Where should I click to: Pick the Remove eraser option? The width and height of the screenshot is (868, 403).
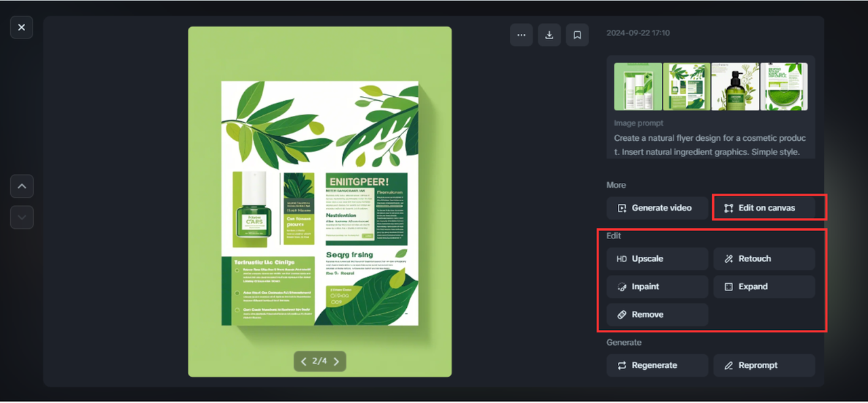[x=657, y=314]
